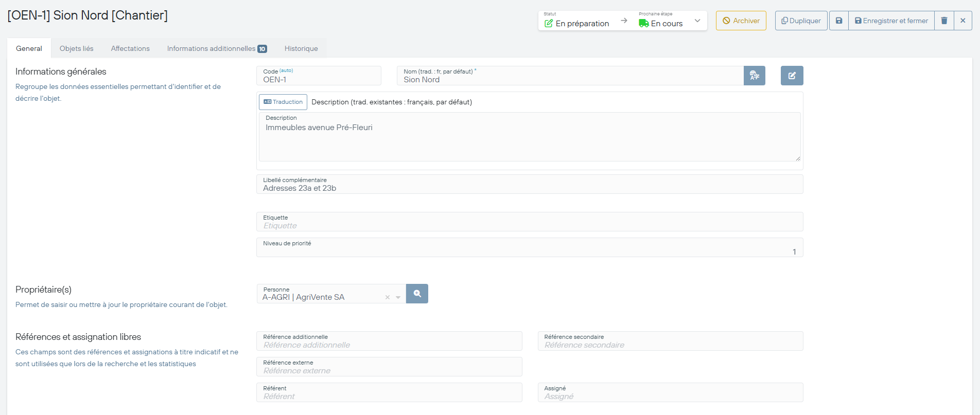Expand the status next-step dropdown chevron
Image resolution: width=980 pixels, height=415 pixels.
pos(697,21)
